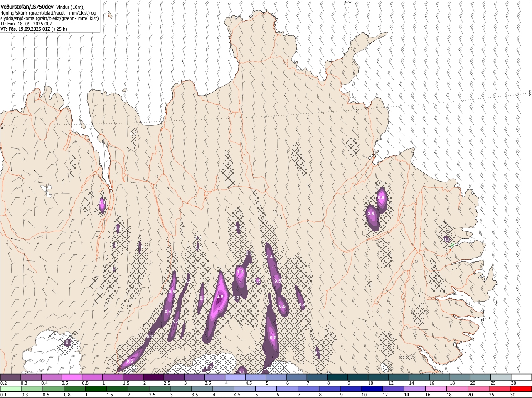532x398 pixels.
Task: Select dark purple upper swatch labeled 2
Action: pos(153,377)
